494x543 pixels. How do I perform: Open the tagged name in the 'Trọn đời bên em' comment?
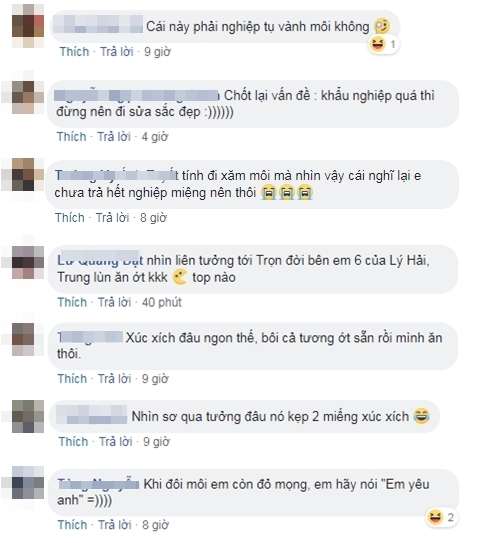coord(100,260)
